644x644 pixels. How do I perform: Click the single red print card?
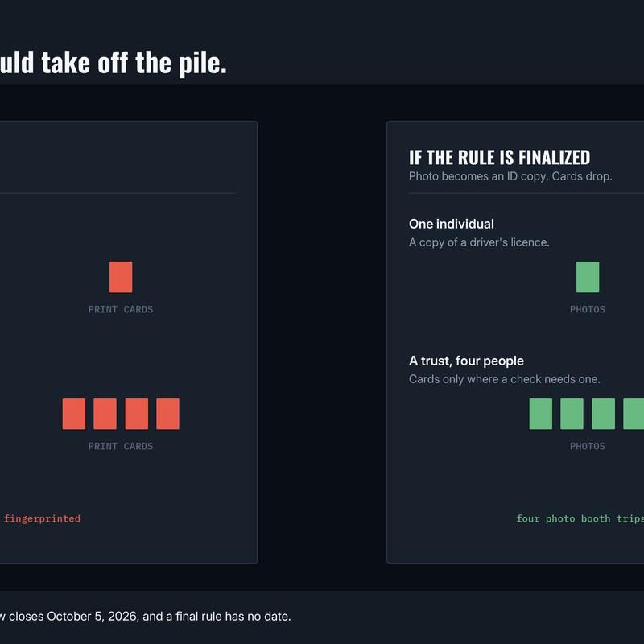121,277
